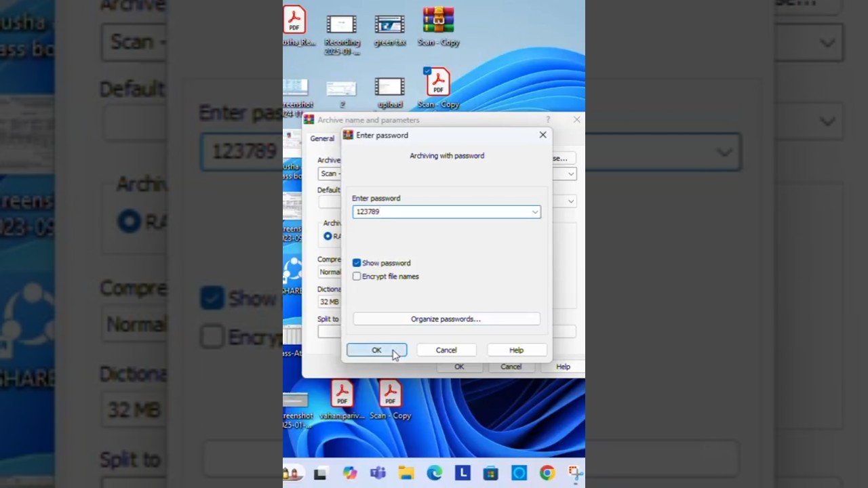This screenshot has height=488, width=868.
Task: Click the WinRAR icon in Archive window title bar
Action: [x=309, y=120]
